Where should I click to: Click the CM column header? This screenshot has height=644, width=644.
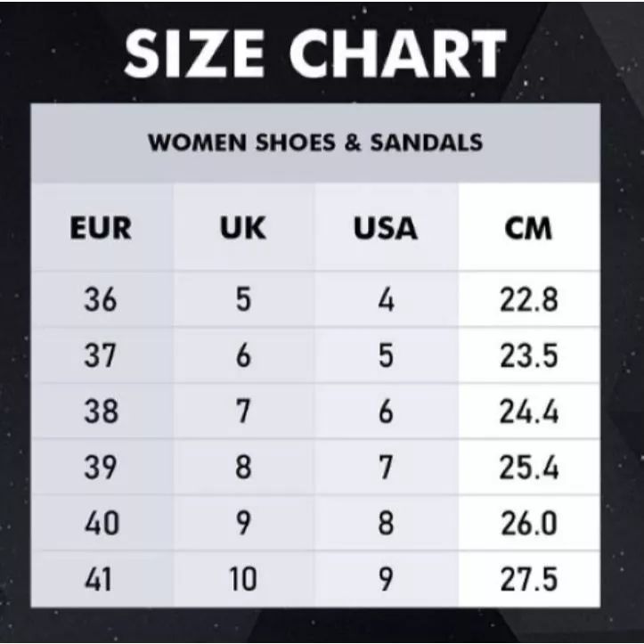pyautogui.click(x=528, y=229)
